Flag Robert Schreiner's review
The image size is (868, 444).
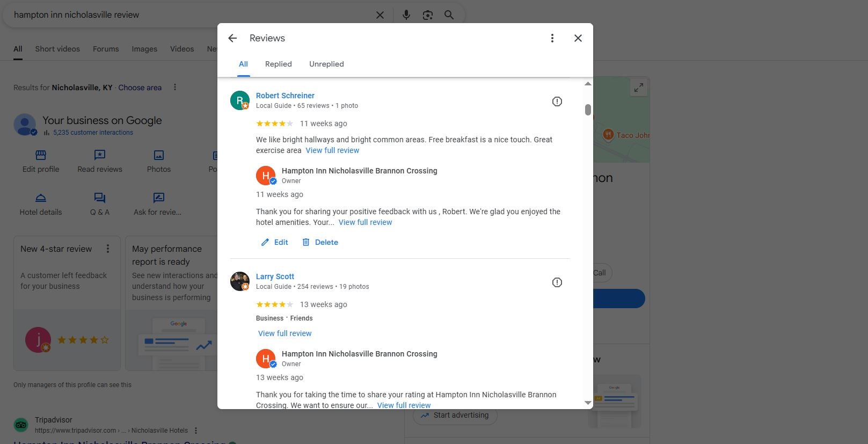pos(557,101)
